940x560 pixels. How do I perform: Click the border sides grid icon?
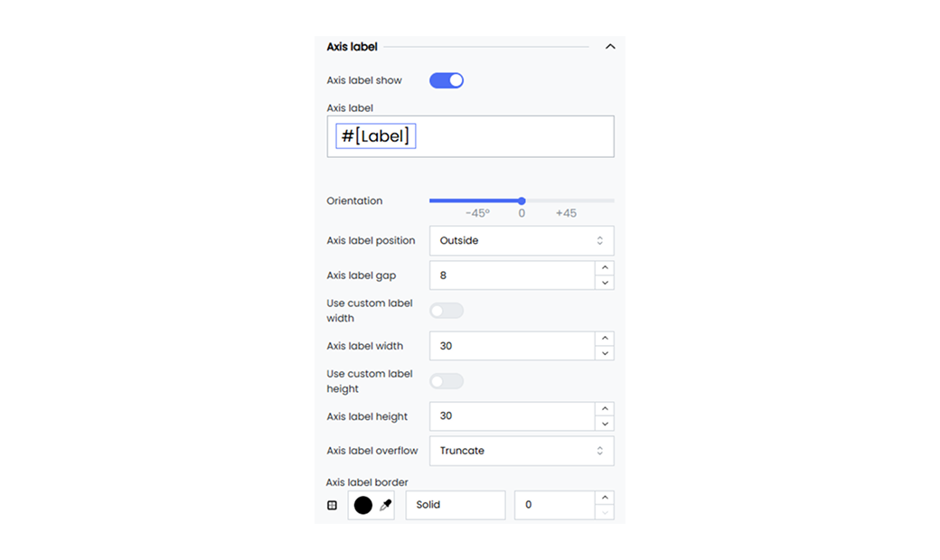pyautogui.click(x=332, y=505)
